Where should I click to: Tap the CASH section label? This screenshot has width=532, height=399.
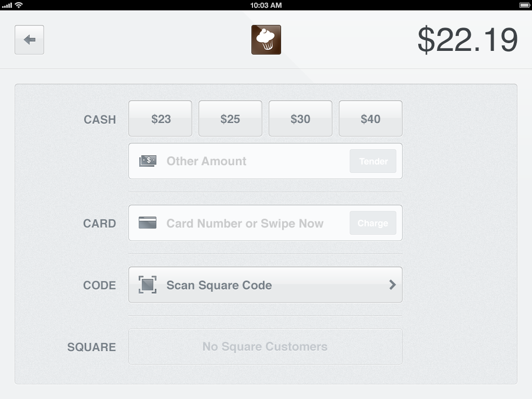coord(100,119)
